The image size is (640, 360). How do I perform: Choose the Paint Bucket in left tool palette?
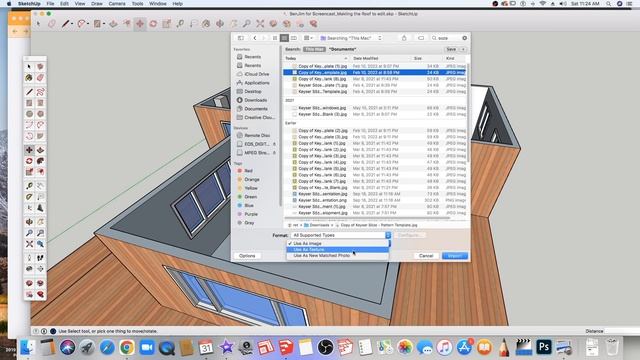[29, 78]
